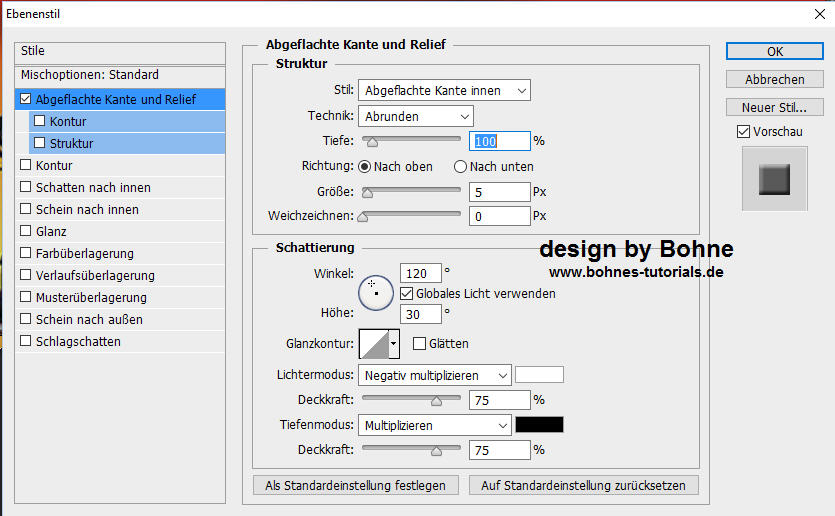Click the Höhe input field
The image size is (835, 516).
tap(420, 314)
